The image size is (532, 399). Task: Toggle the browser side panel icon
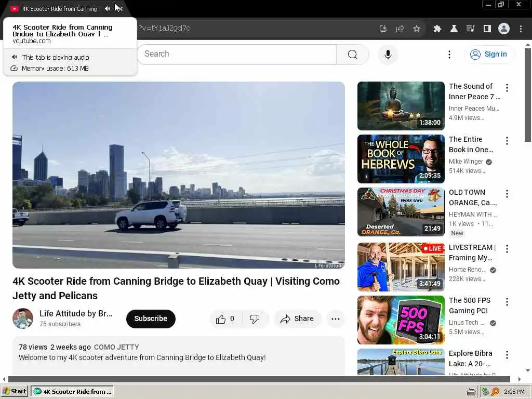pos(487,29)
